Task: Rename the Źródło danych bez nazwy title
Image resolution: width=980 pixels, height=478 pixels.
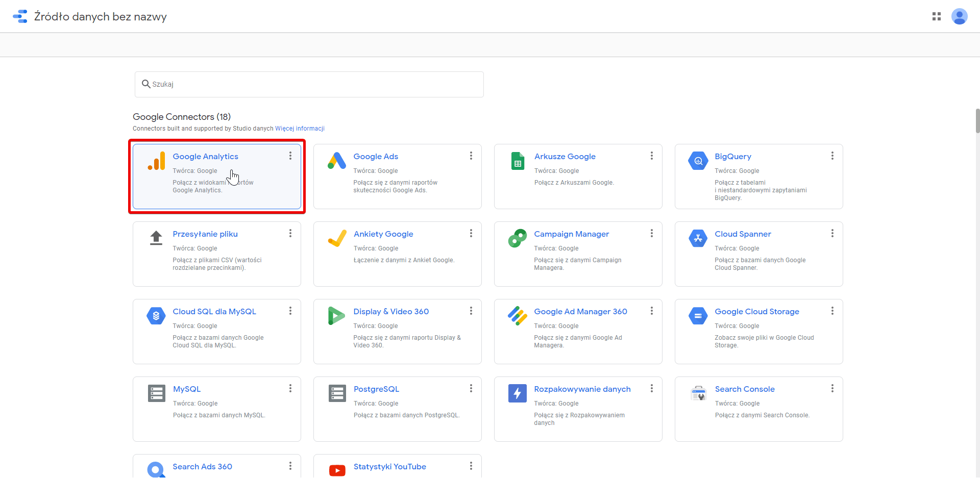Action: point(101,16)
